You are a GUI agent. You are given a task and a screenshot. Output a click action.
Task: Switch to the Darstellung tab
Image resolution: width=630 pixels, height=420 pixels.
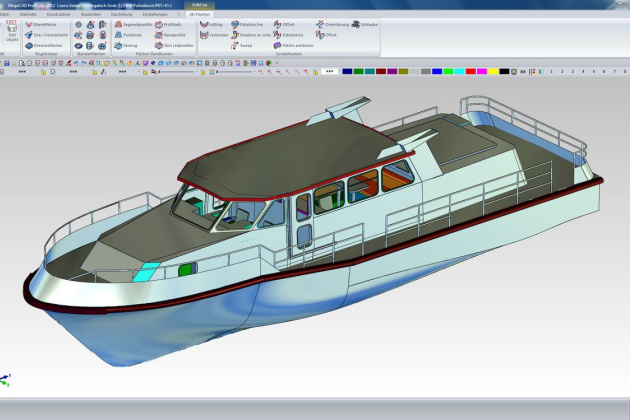(121, 15)
